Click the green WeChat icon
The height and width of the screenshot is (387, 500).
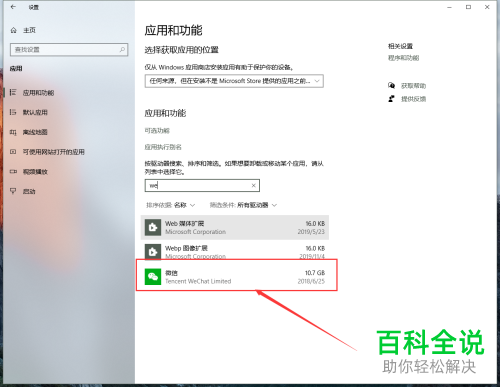(153, 277)
